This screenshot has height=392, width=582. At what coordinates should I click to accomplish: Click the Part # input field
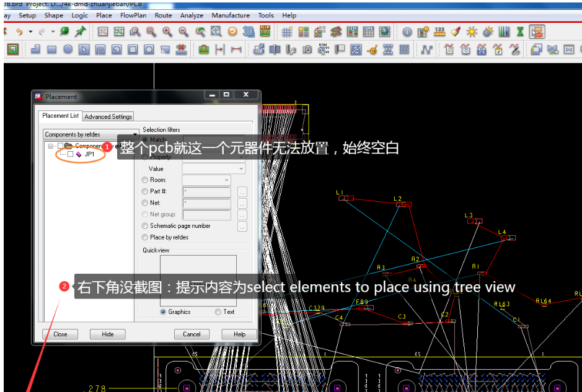[206, 192]
